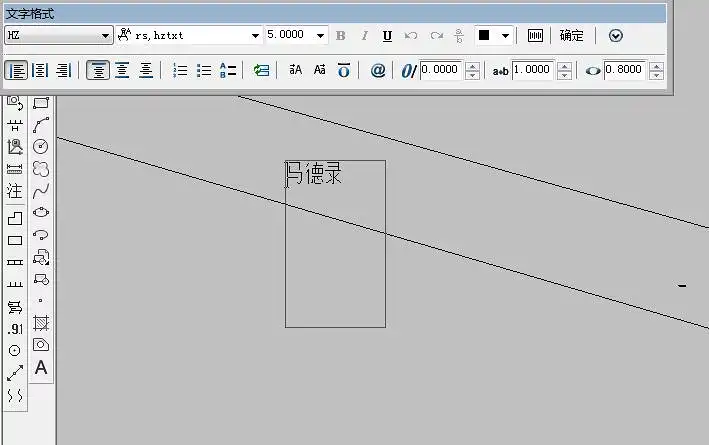709x445 pixels.
Task: Click the overline text icon
Action: [344, 70]
